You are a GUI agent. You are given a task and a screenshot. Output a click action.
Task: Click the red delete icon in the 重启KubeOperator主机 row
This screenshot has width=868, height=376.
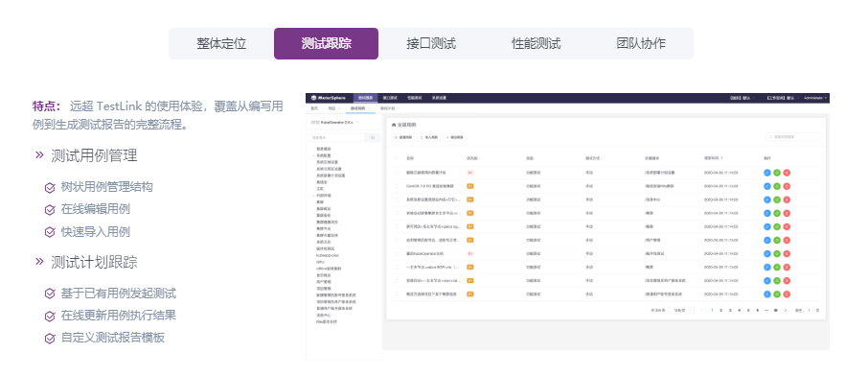click(787, 253)
